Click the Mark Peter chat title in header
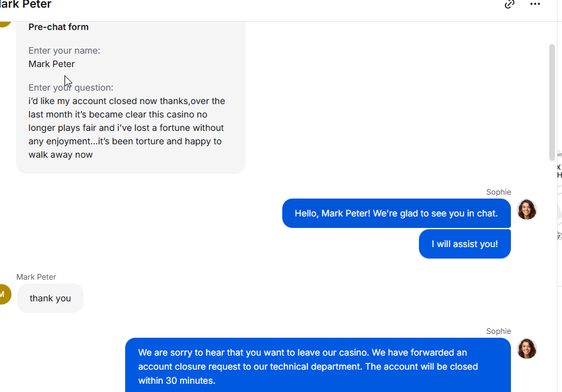Image resolution: width=562 pixels, height=392 pixels. [25, 4]
